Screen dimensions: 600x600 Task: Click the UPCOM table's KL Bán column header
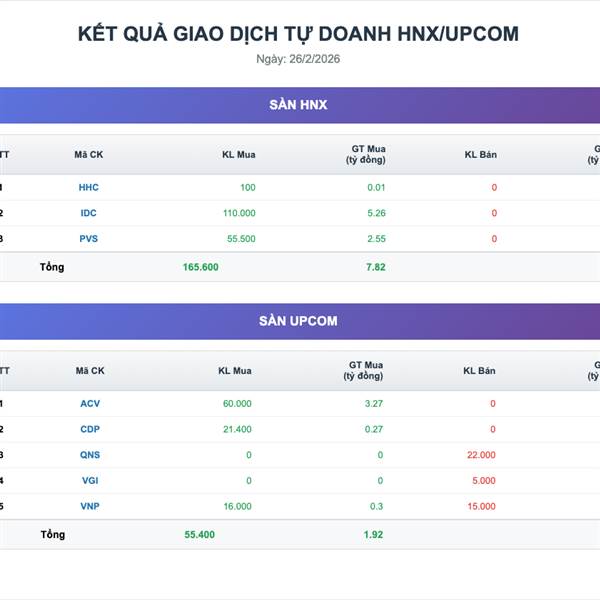[x=479, y=371]
